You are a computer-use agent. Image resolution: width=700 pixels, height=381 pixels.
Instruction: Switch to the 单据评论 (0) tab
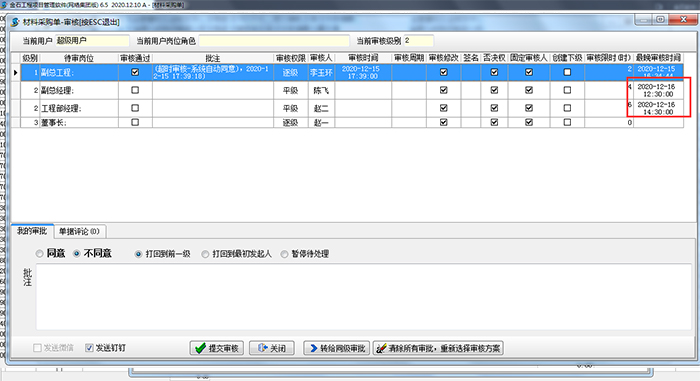click(79, 231)
